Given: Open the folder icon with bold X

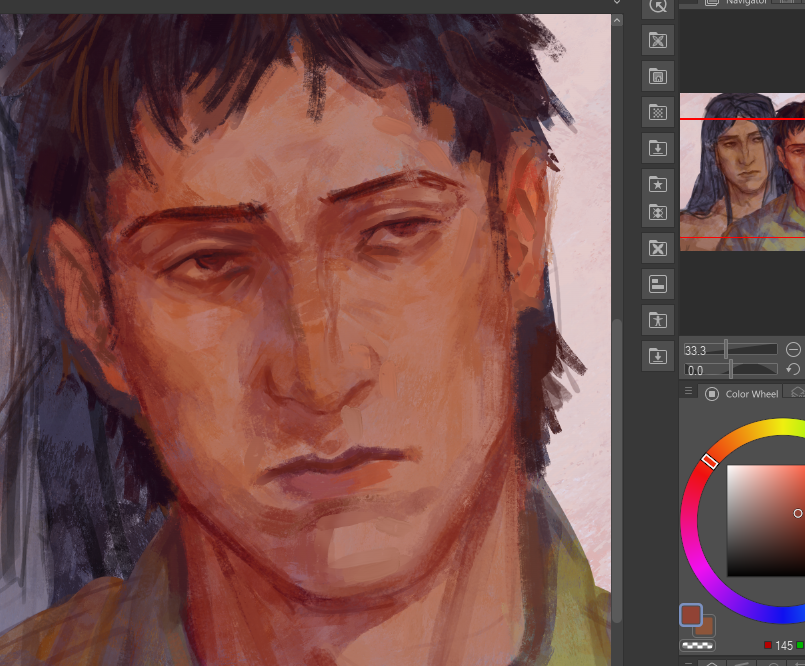Looking at the screenshot, I should [x=658, y=248].
